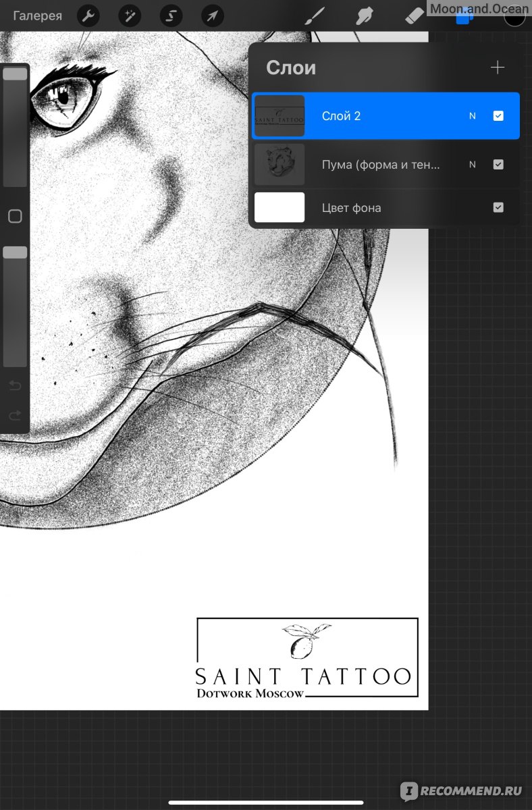Screen dimensions: 532x810
Task: Open the Пума layer thumbnail
Action: [280, 164]
